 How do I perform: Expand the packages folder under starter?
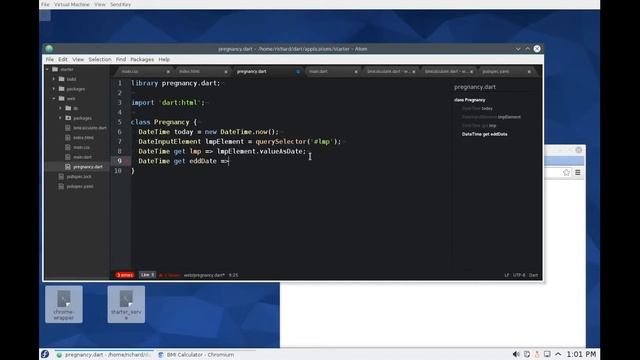pyautogui.click(x=54, y=89)
